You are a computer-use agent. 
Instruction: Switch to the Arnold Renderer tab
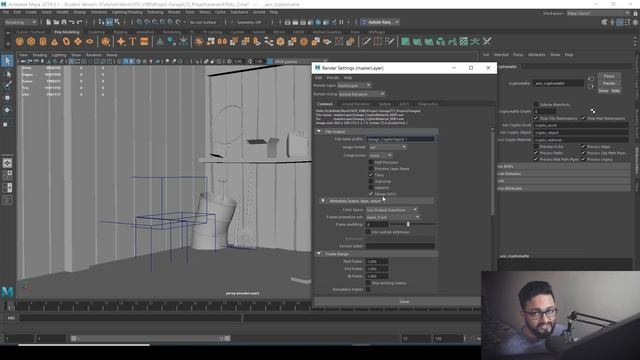click(356, 104)
